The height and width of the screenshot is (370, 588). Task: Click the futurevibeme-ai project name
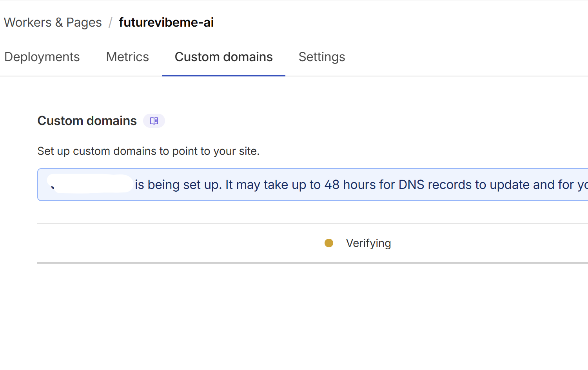pos(166,23)
